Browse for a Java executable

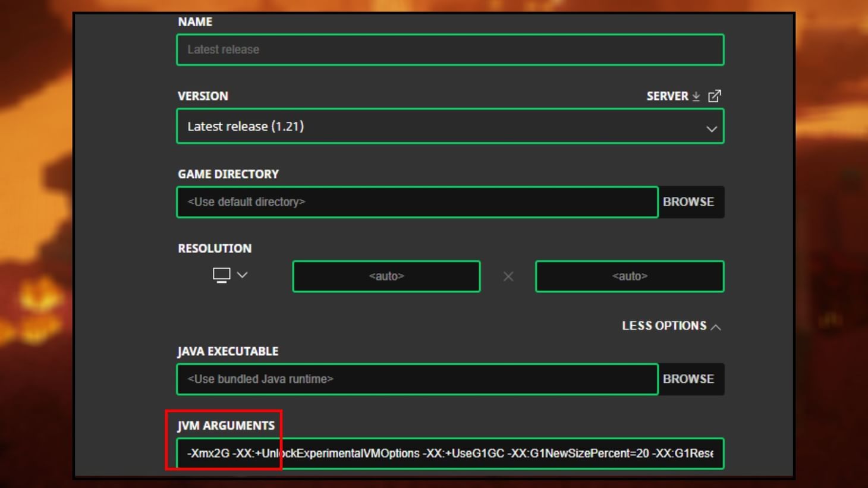[689, 379]
